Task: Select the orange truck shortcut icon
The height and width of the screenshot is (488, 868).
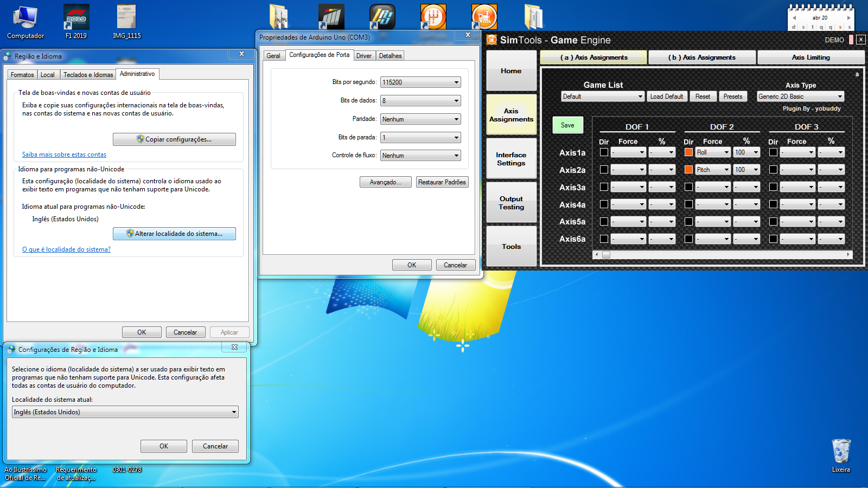Action: [484, 17]
